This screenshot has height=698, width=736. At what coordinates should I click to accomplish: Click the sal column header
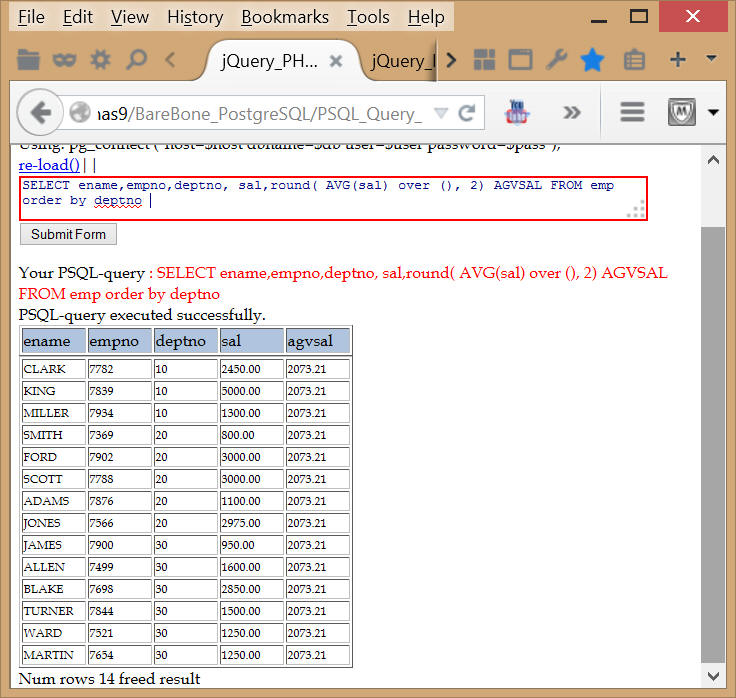(x=252, y=341)
